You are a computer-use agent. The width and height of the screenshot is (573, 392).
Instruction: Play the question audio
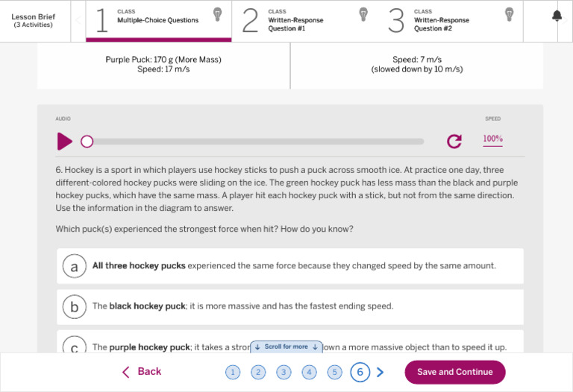click(x=65, y=142)
